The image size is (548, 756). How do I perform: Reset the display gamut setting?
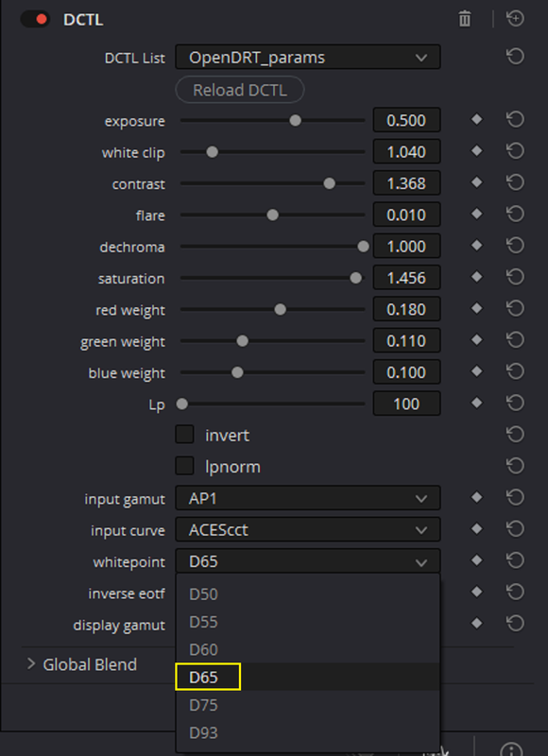pyautogui.click(x=515, y=624)
